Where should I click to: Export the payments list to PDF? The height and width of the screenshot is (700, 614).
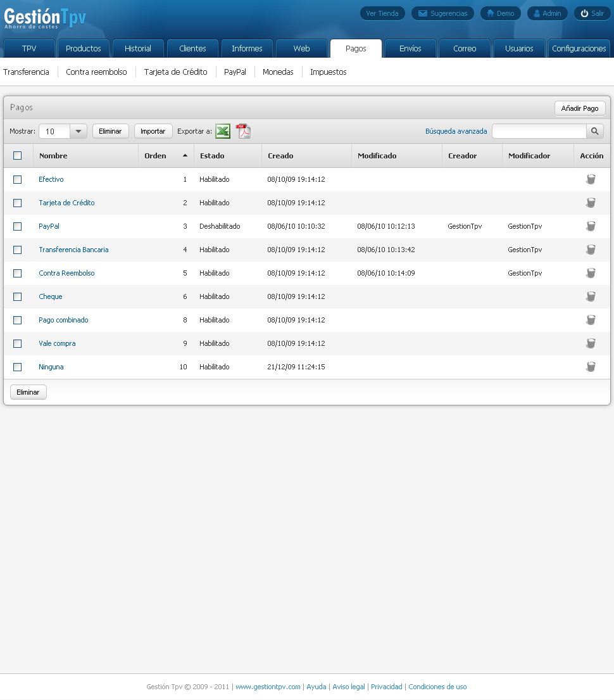[x=243, y=131]
